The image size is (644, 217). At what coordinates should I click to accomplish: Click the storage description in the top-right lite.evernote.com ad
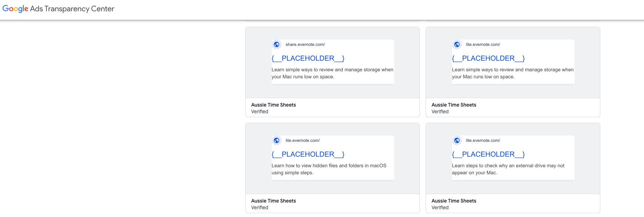pos(513,73)
